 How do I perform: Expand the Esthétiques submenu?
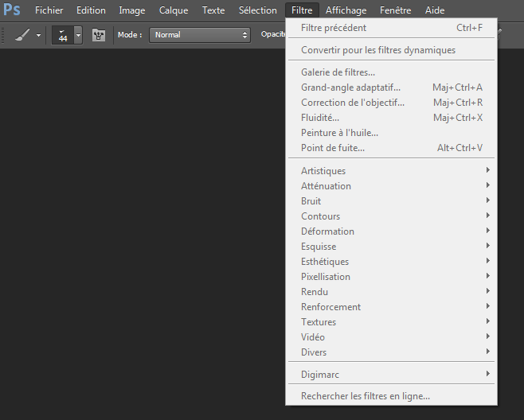coord(391,262)
